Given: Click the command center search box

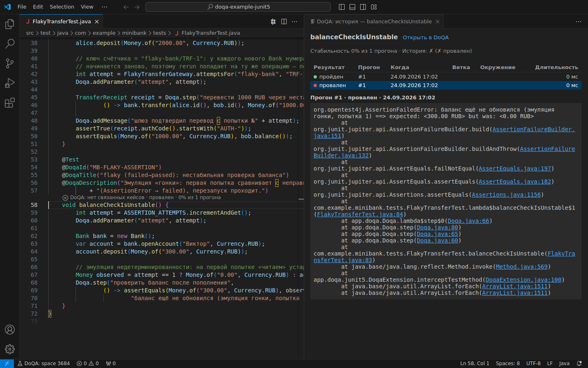Looking at the screenshot, I should [238, 7].
